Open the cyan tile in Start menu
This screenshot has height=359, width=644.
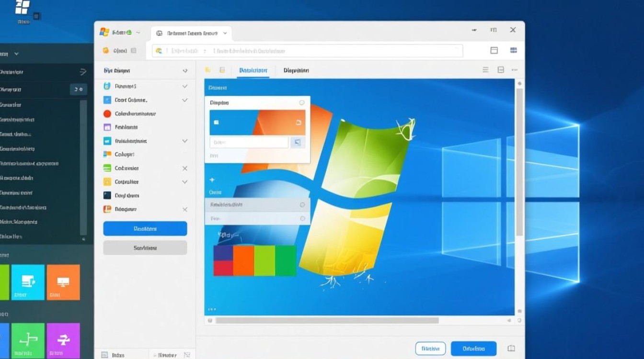click(x=28, y=282)
